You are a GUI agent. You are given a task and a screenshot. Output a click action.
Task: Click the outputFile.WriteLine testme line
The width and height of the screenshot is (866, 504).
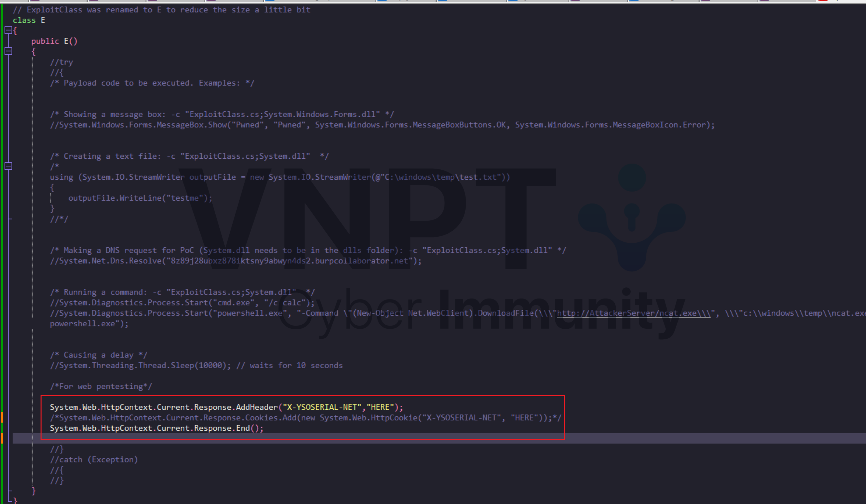(x=140, y=198)
